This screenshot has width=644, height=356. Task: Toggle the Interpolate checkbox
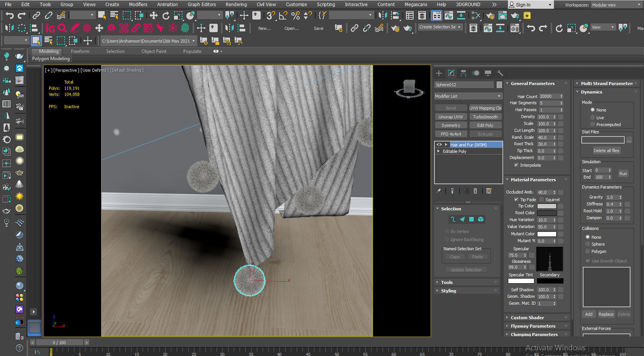tap(516, 165)
